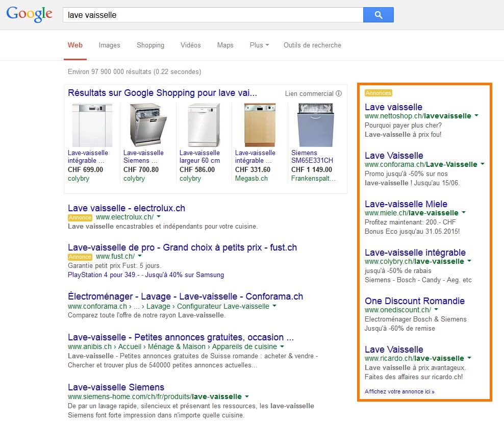
Task: Go to the Maps tab
Action: point(225,45)
